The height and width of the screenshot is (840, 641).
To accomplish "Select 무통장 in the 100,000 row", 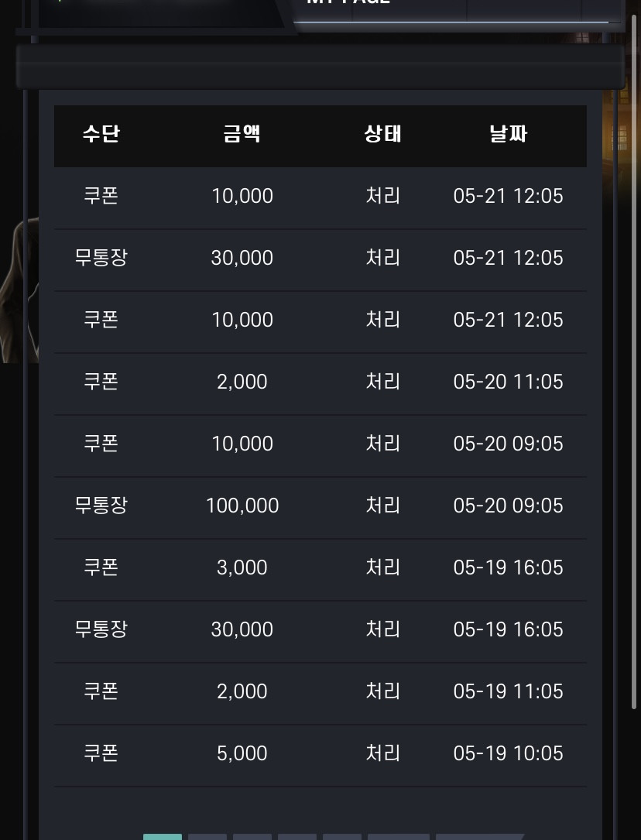I will click(x=101, y=506).
